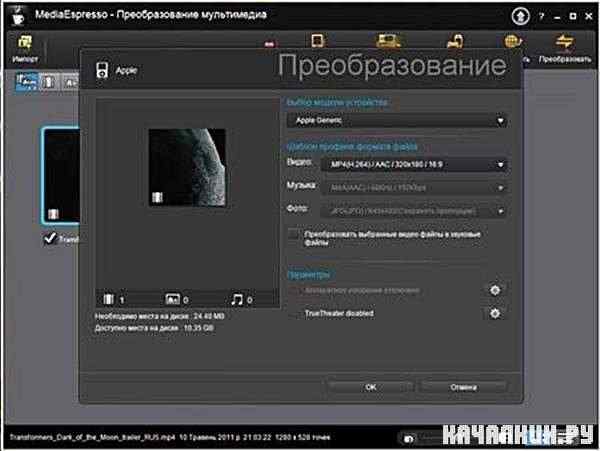
Task: Click the moon preview thumbnail in dialog
Action: (x=187, y=168)
